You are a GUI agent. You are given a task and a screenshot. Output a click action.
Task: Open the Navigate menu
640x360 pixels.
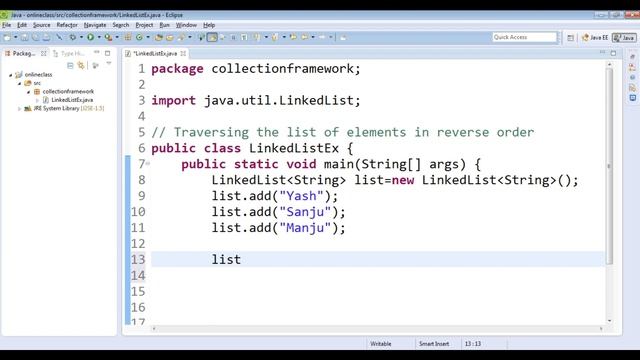point(95,25)
